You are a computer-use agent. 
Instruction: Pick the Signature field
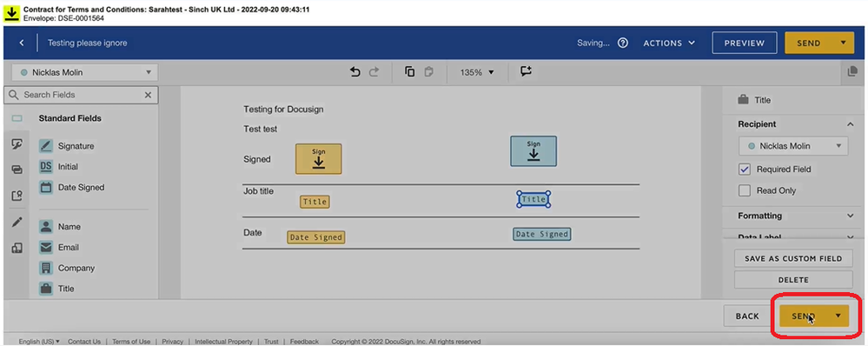click(x=66, y=146)
